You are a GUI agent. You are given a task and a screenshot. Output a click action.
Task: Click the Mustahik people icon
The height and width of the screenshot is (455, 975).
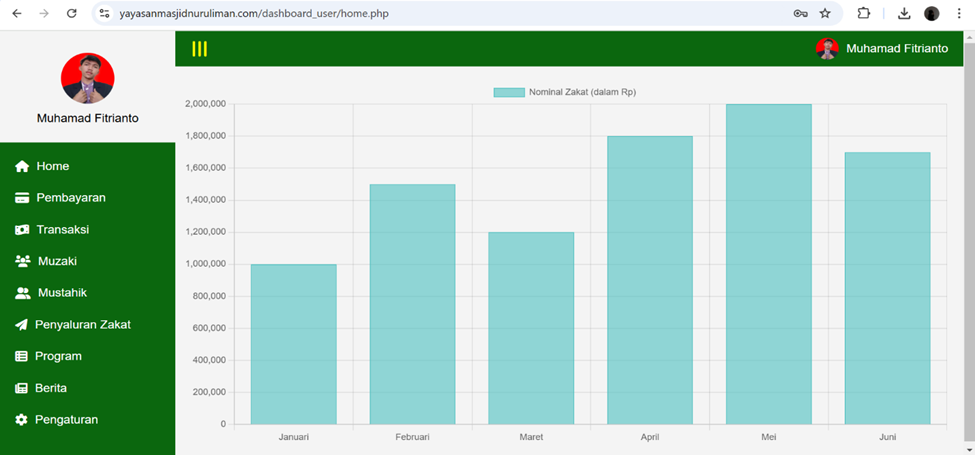point(23,293)
